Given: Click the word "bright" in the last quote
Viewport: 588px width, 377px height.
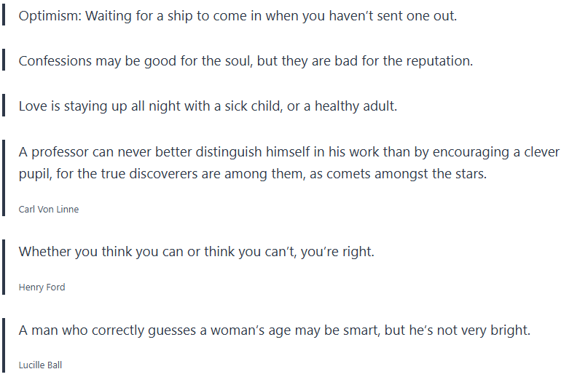Looking at the screenshot, I should coord(509,330).
